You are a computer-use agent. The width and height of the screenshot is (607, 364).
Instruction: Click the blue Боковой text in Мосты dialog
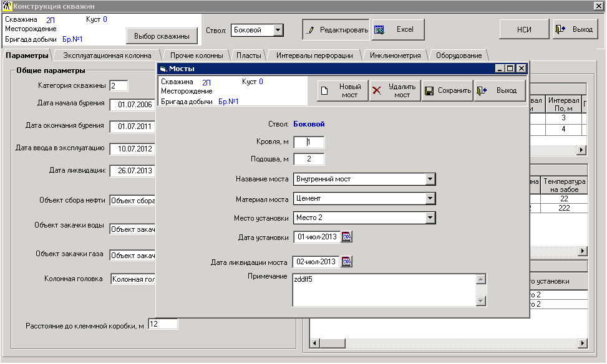[309, 124]
